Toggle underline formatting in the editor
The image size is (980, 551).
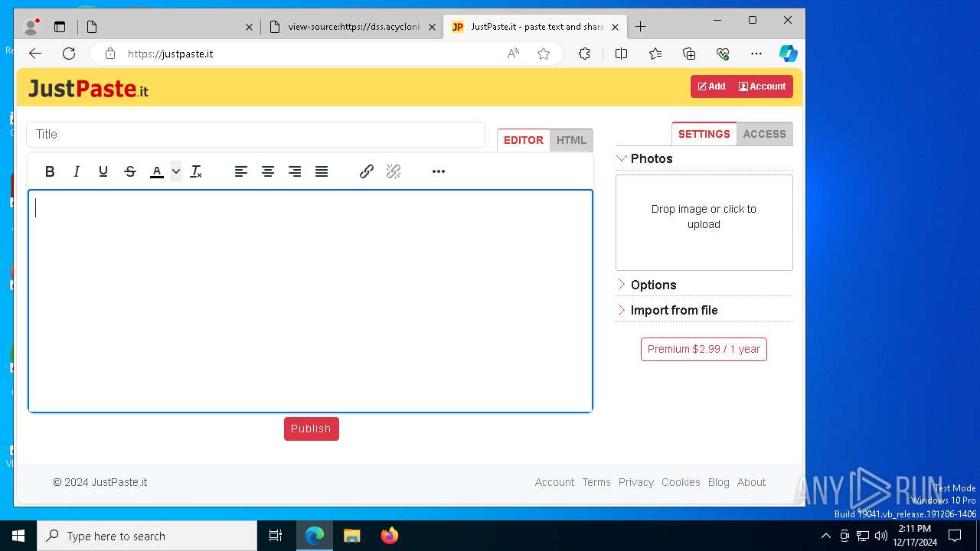tap(103, 171)
